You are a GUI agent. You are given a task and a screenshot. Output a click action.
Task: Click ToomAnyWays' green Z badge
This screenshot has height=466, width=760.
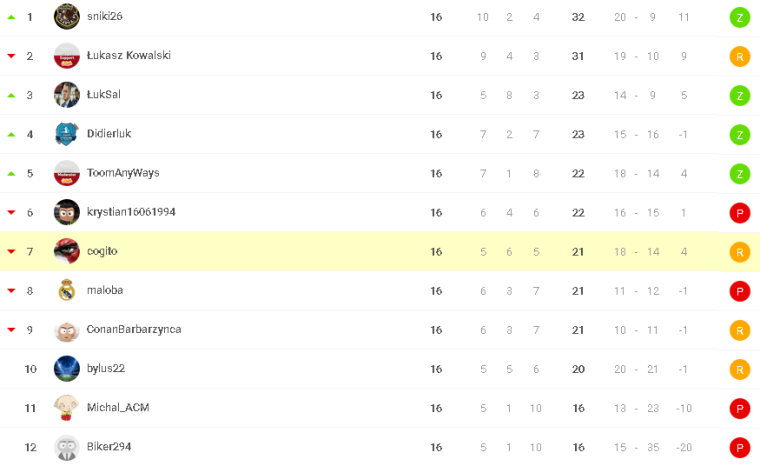[740, 174]
